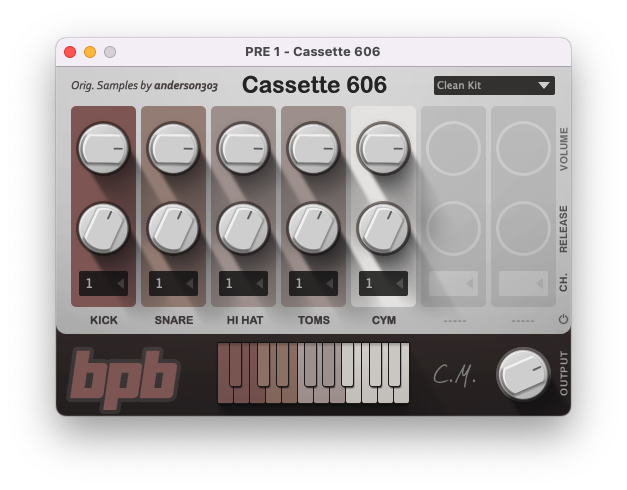This screenshot has height=490, width=627.
Task: Click the Hi Hat volume knob
Action: tap(243, 149)
